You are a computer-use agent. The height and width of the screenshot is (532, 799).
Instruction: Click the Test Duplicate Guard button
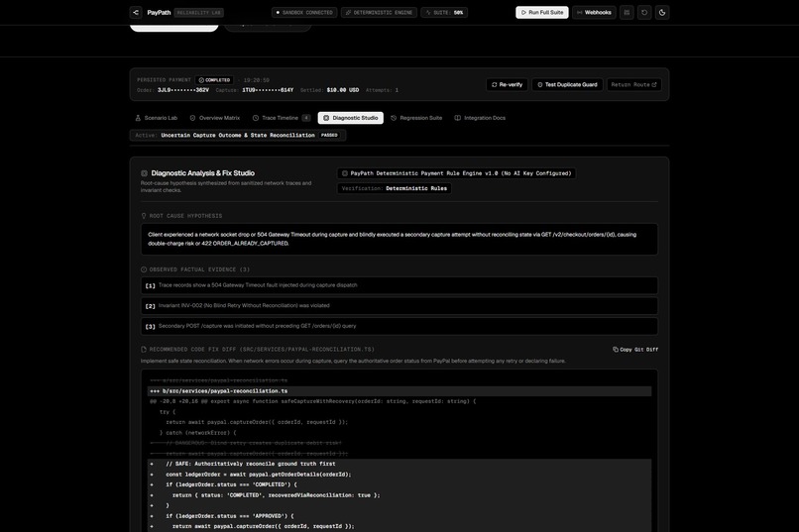point(567,84)
